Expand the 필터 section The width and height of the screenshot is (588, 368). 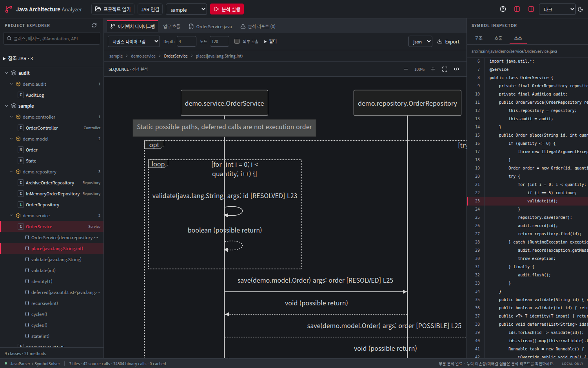pos(270,41)
